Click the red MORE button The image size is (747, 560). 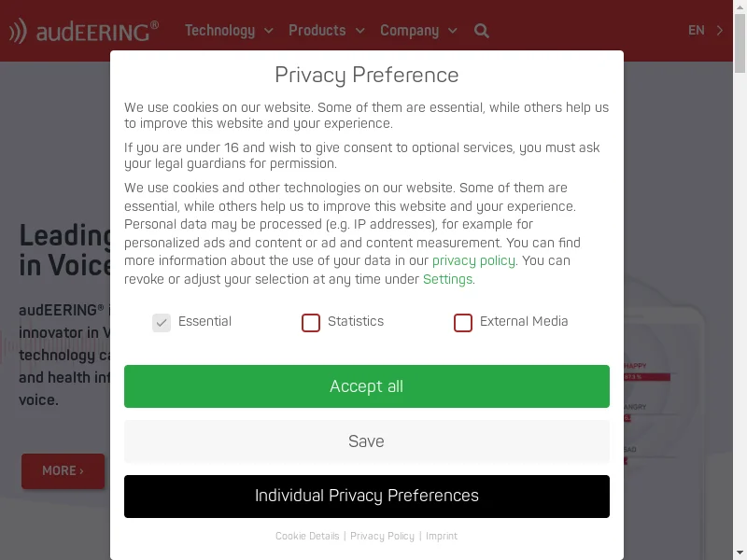(63, 471)
